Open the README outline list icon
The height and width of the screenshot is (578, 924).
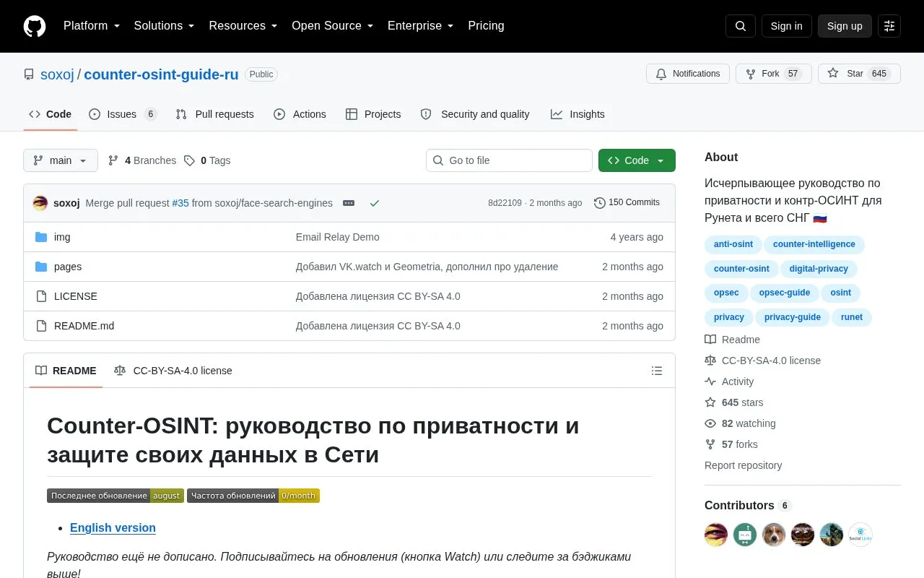click(x=657, y=371)
